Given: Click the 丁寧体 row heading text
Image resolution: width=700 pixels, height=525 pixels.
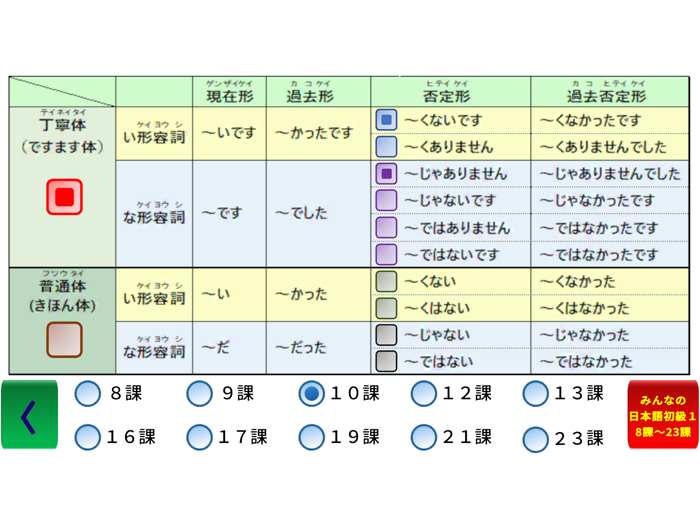Looking at the screenshot, I should [x=62, y=125].
